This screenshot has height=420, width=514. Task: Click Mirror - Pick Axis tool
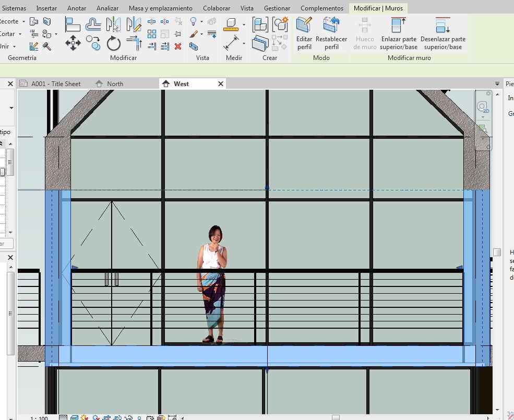click(x=113, y=25)
